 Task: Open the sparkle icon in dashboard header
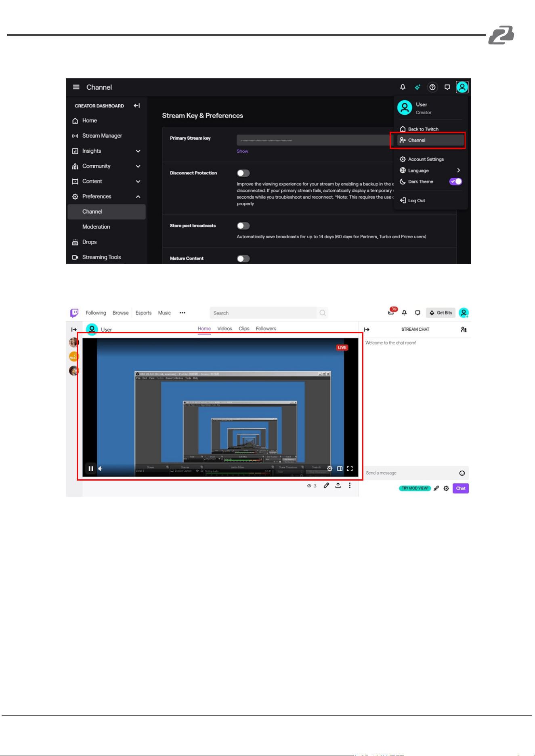418,87
